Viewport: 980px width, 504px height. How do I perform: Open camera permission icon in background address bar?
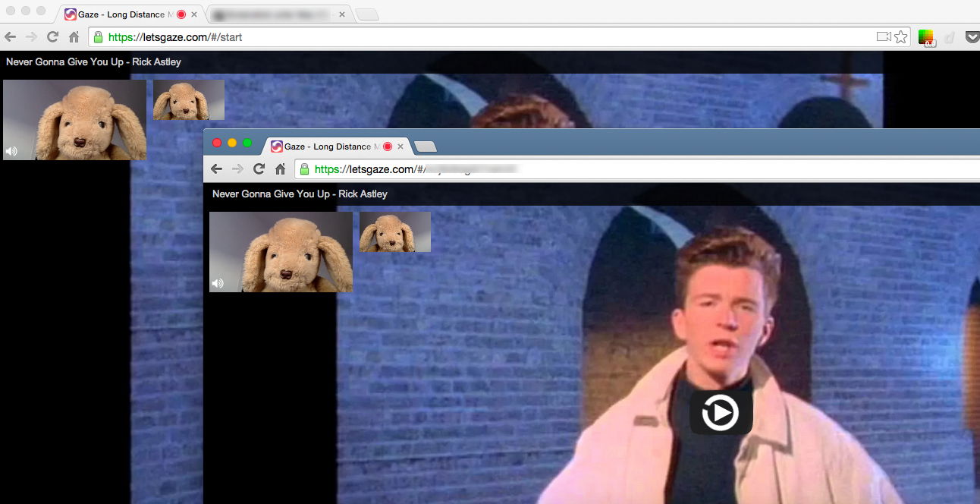[883, 36]
